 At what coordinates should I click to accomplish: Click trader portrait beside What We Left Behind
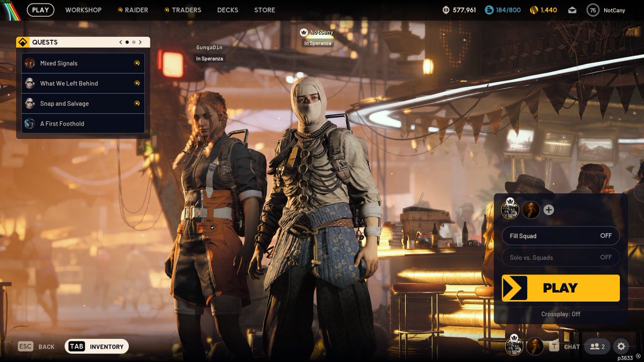point(30,83)
